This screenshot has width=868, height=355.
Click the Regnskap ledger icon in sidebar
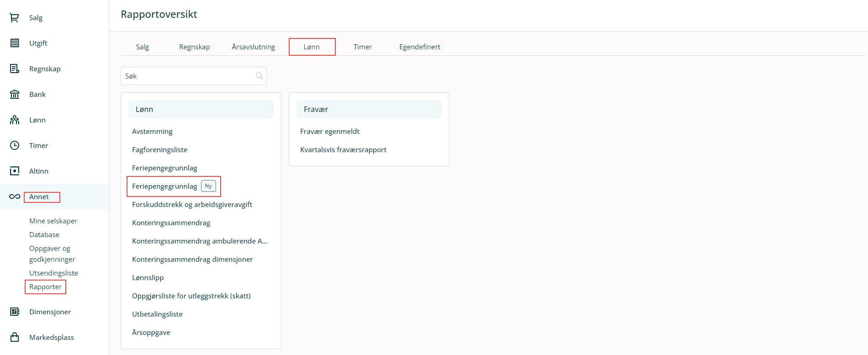click(x=15, y=69)
